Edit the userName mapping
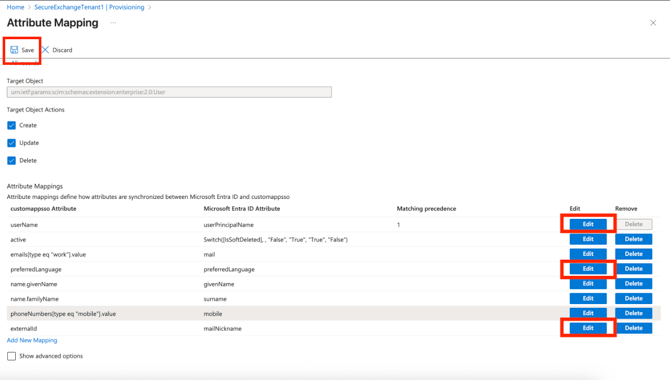Viewport: 670px width, 380px height. click(588, 224)
